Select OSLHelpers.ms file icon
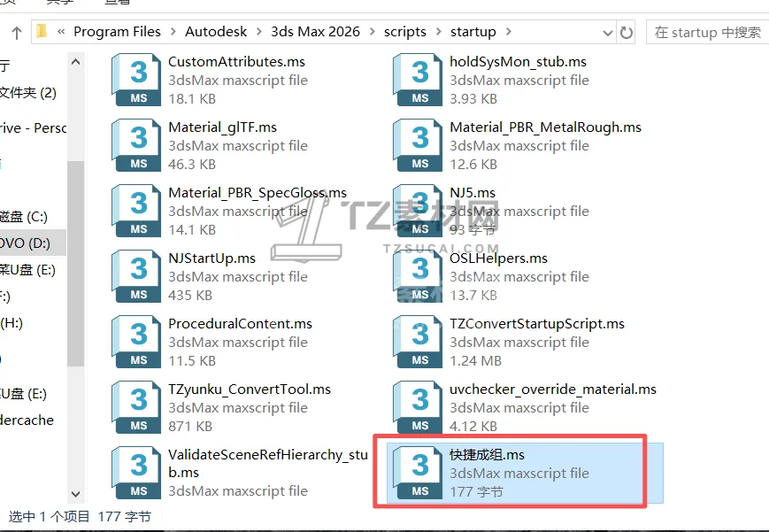The image size is (769, 532). 419,276
